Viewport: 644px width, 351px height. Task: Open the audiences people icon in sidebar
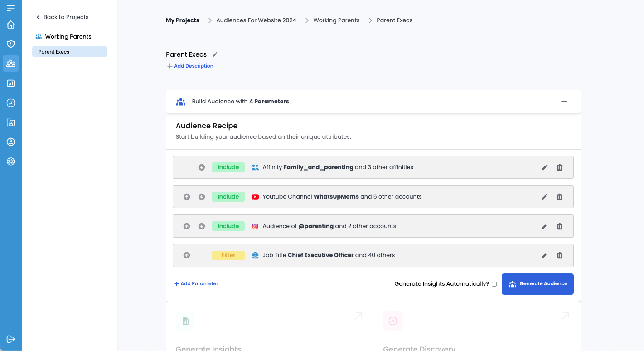tap(11, 63)
